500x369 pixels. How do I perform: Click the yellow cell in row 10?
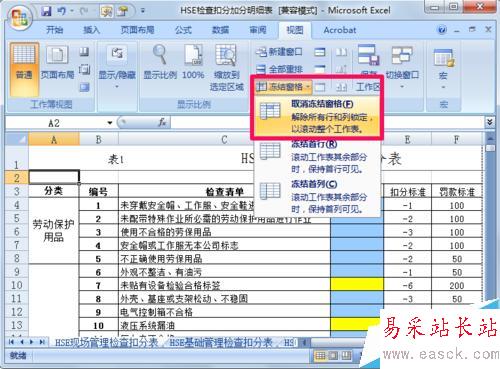tap(357, 285)
